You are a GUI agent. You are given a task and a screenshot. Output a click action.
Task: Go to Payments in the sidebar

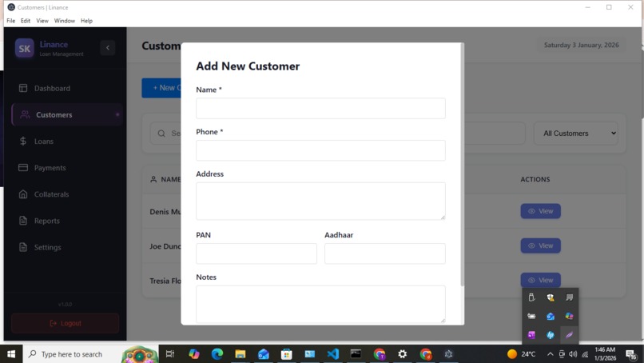click(66, 168)
